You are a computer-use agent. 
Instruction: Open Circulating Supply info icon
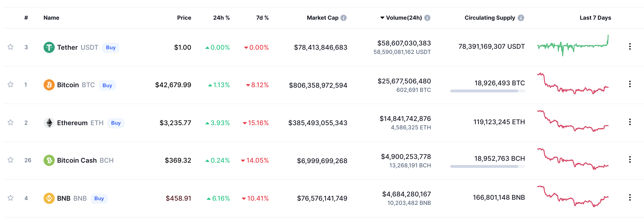pos(521,18)
